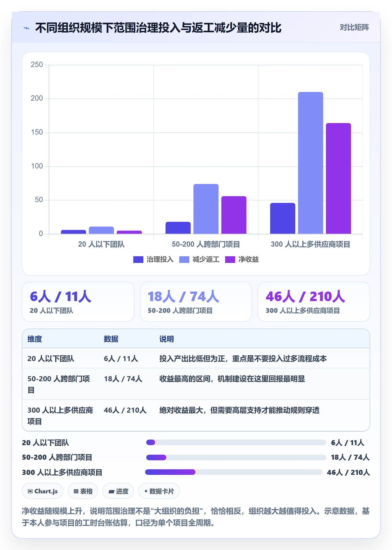Click x-axis label 20 人以下团队
392x550 pixels.
pyautogui.click(x=101, y=244)
